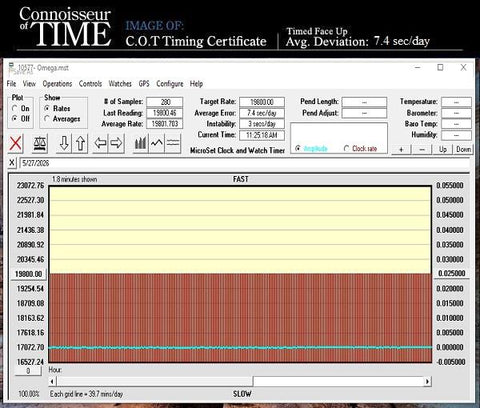Click the Average Rate field
The height and width of the screenshot is (408, 480).
tap(165, 124)
